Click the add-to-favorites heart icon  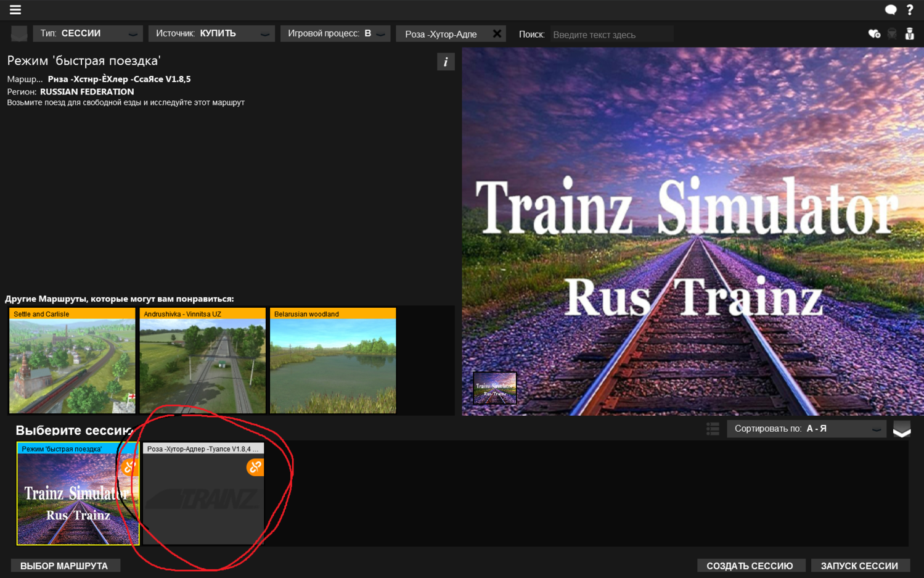874,34
